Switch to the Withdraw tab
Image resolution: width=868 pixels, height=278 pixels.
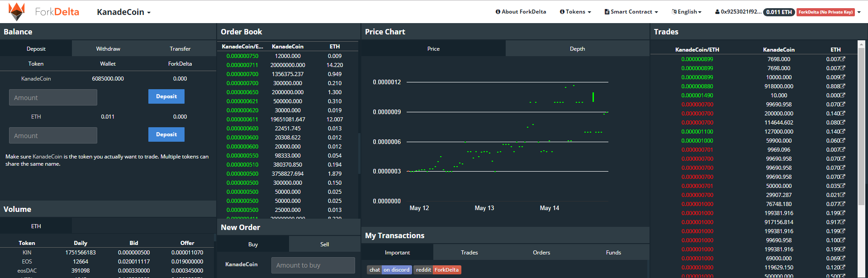coord(108,48)
